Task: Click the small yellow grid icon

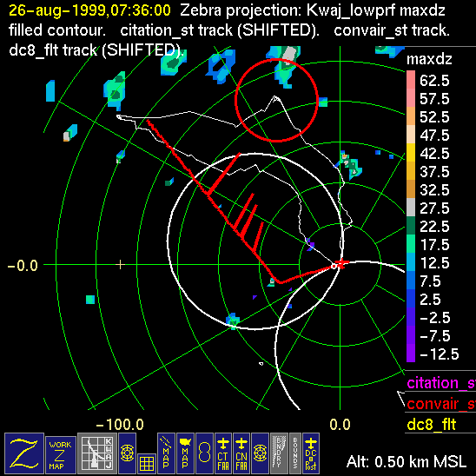Action: click(x=146, y=464)
